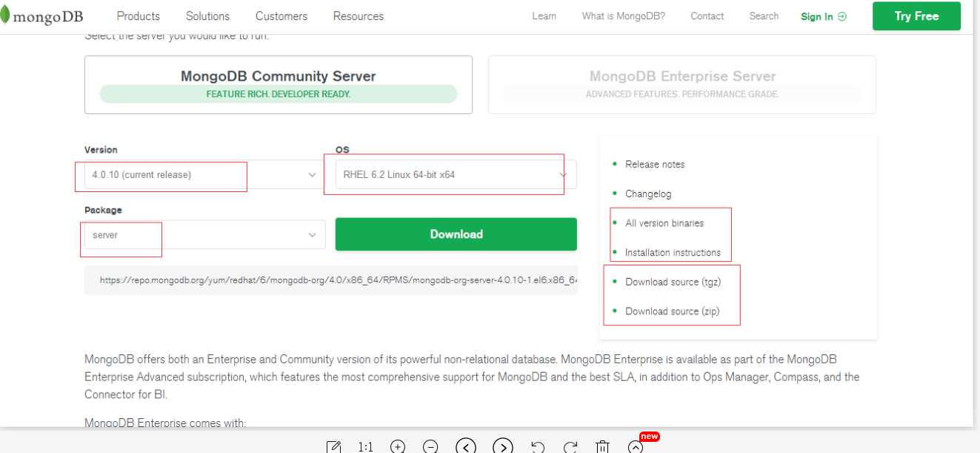Click the Contact link
This screenshot has height=453, width=980.
pyautogui.click(x=707, y=16)
